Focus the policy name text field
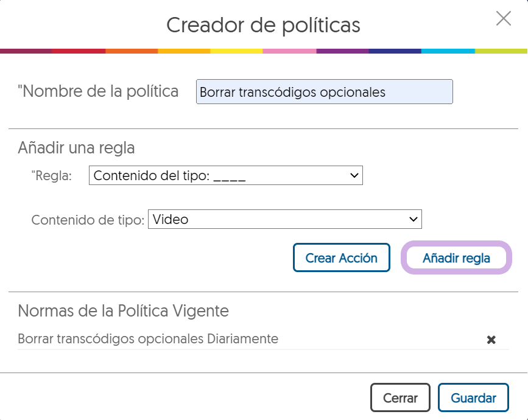This screenshot has width=528, height=420. tap(324, 92)
